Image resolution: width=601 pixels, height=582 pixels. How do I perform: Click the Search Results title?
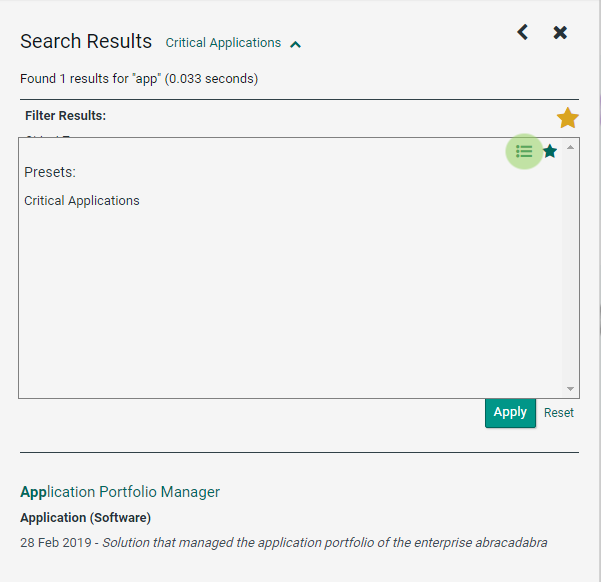[x=86, y=41]
